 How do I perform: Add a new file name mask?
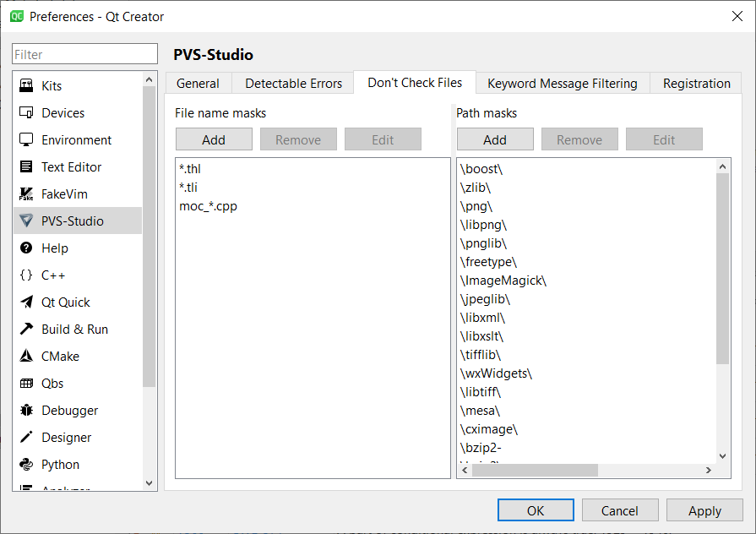214,139
